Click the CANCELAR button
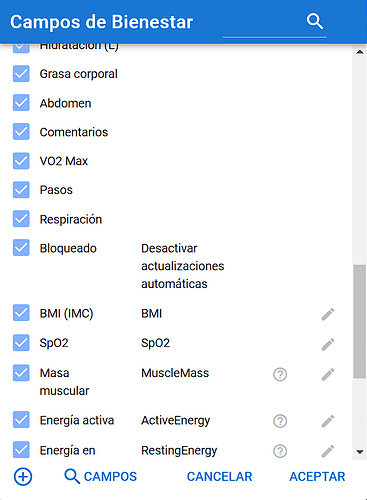 coord(219,477)
